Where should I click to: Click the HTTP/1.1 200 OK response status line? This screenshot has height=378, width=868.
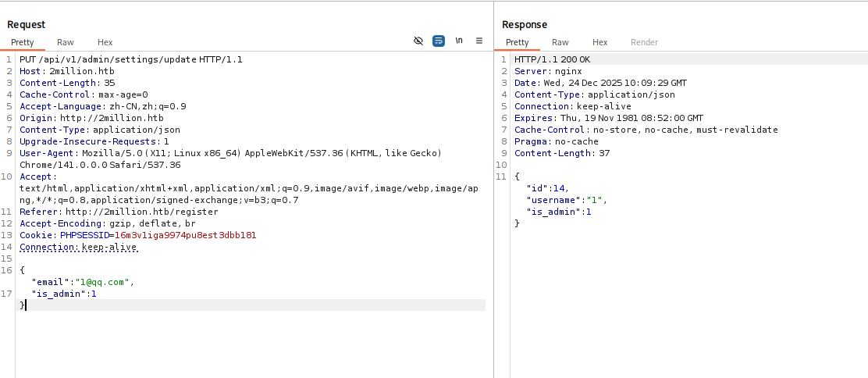coord(552,59)
